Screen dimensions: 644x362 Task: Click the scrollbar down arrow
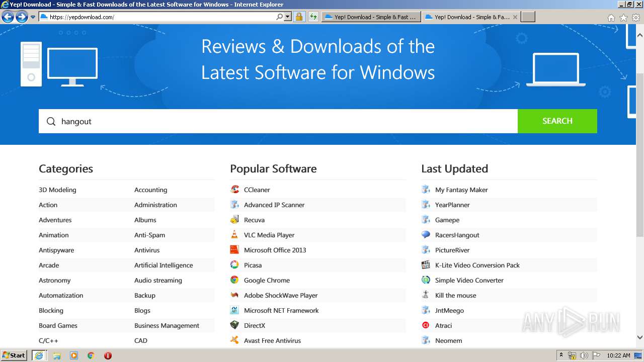pyautogui.click(x=640, y=337)
